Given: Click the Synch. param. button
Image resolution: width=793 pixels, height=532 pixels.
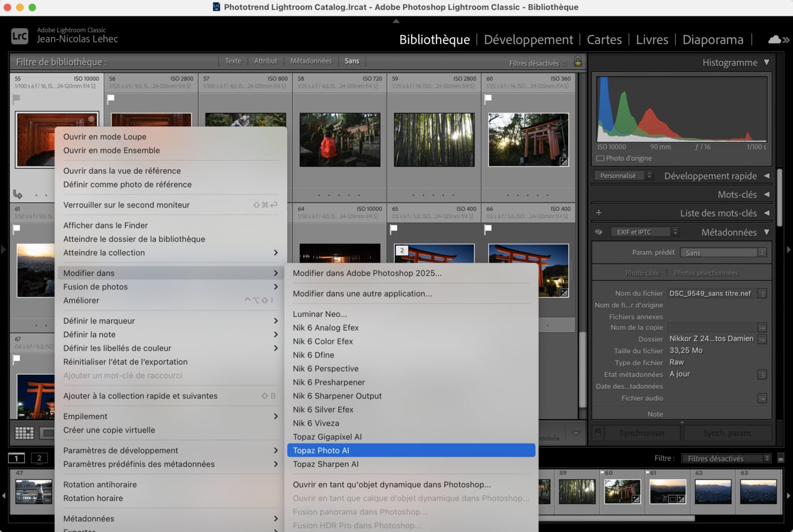Looking at the screenshot, I should tap(728, 433).
